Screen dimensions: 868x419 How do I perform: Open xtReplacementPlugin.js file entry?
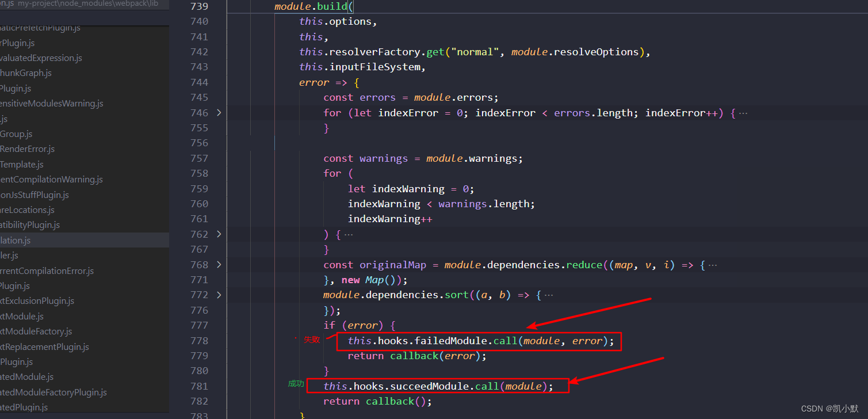point(45,347)
